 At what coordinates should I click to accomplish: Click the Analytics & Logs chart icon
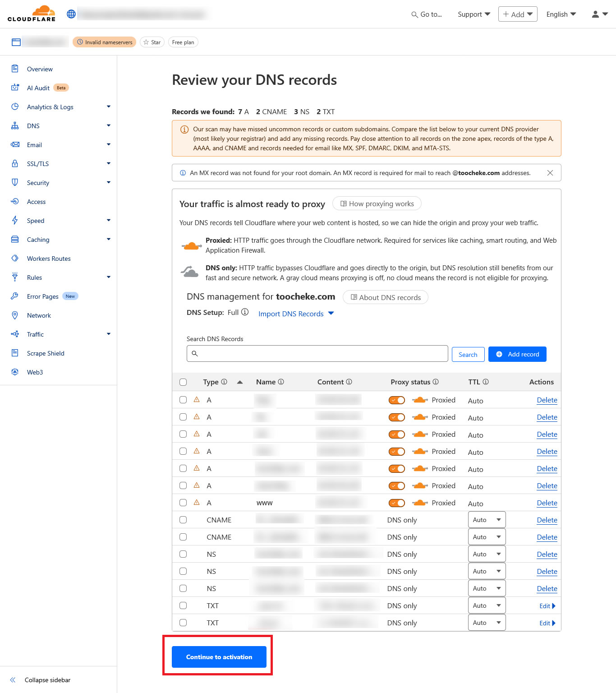pos(15,106)
